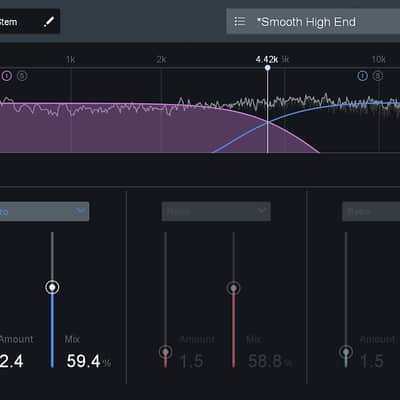The width and height of the screenshot is (400, 400).
Task: Click the Smooth High End preset name
Action: tap(306, 22)
